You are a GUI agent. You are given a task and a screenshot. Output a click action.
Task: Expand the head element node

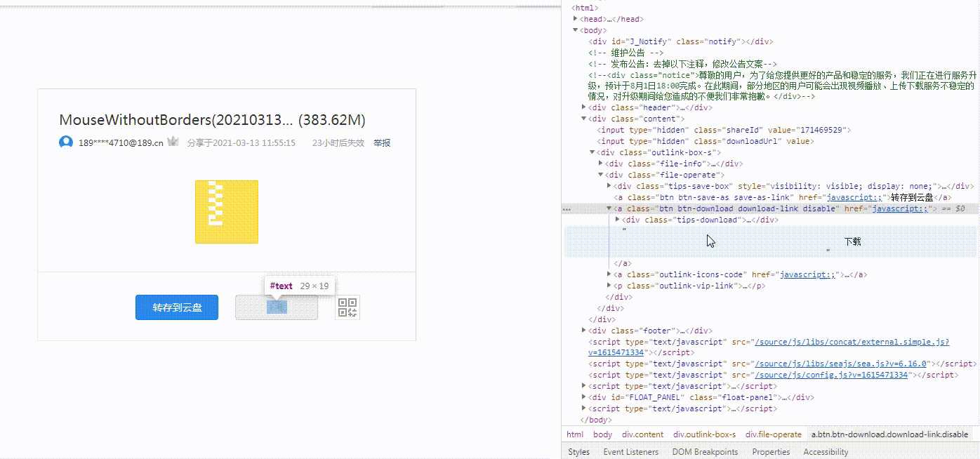[576, 19]
